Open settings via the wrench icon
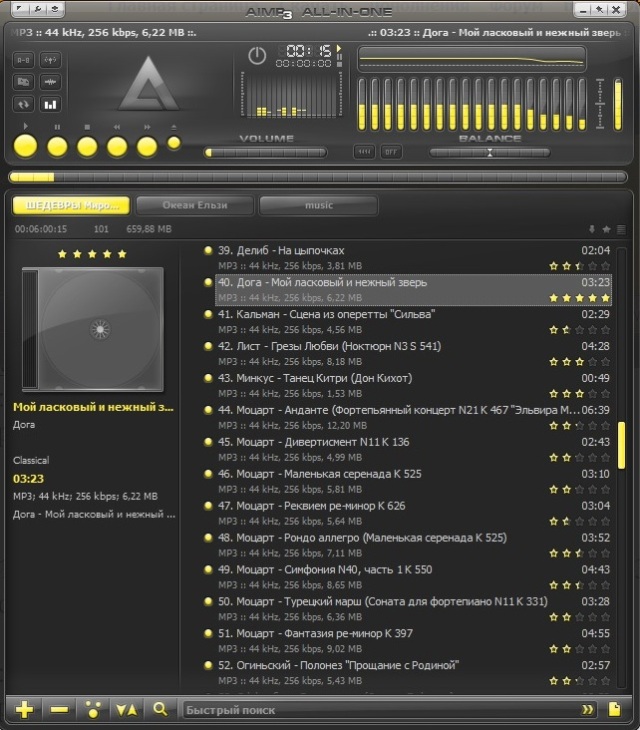 [38, 9]
